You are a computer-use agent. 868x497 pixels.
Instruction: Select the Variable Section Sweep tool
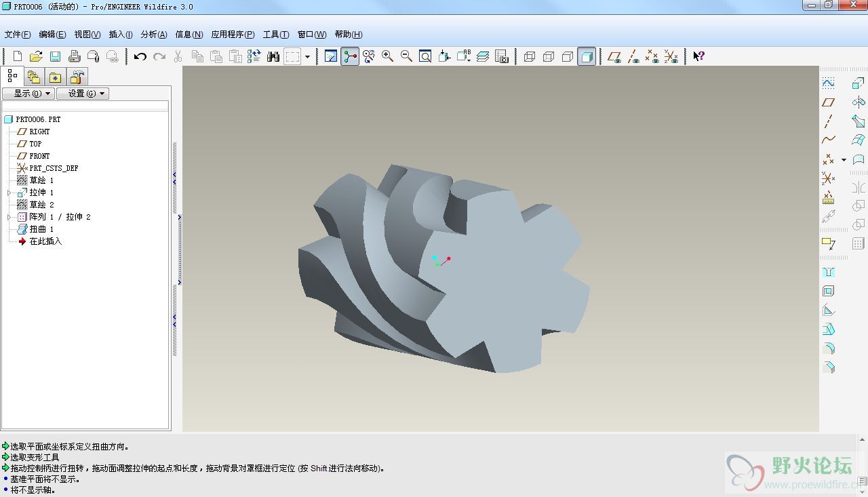(x=858, y=121)
